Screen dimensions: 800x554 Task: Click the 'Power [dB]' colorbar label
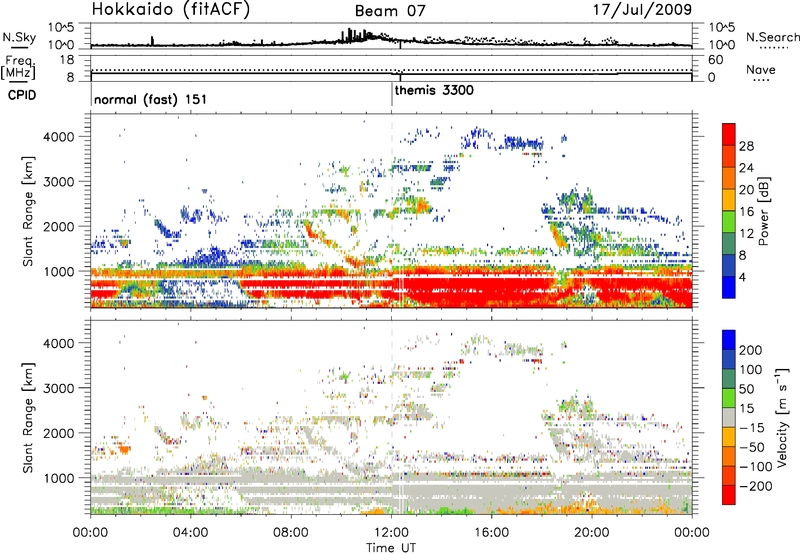[x=763, y=211]
